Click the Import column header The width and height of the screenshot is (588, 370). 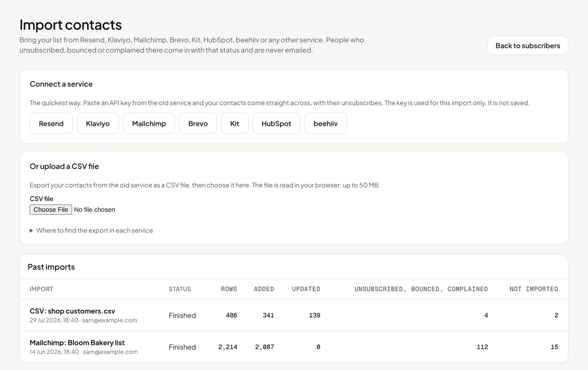[42, 289]
